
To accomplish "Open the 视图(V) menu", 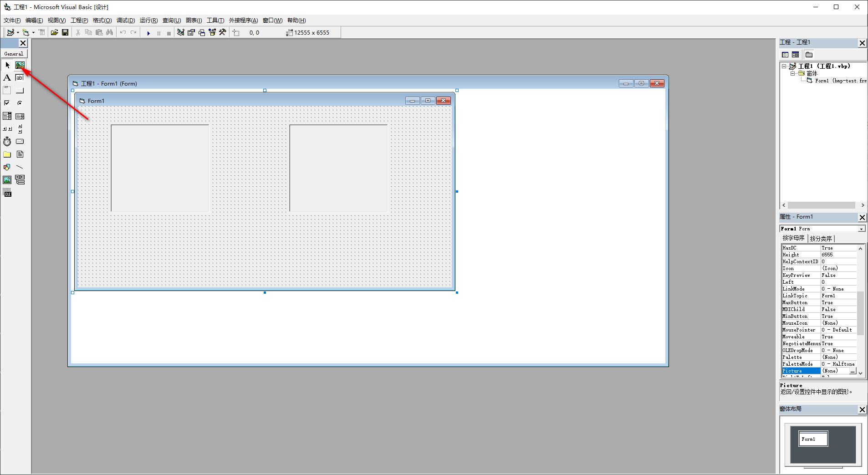I will point(56,20).
